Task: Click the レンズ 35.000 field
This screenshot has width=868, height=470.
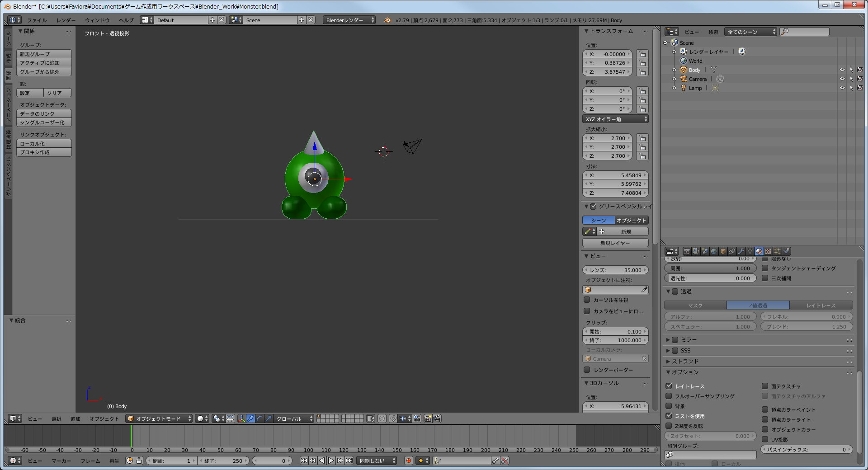Action: pos(615,270)
